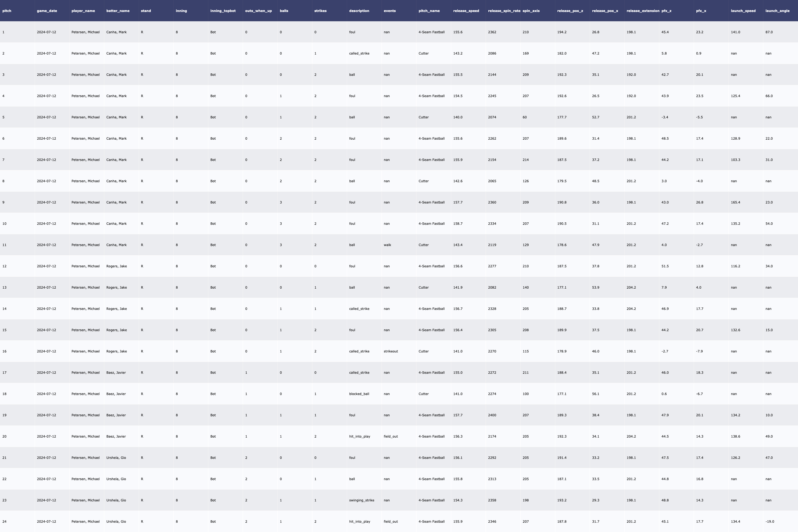Click the release_speed column header

[466, 11]
